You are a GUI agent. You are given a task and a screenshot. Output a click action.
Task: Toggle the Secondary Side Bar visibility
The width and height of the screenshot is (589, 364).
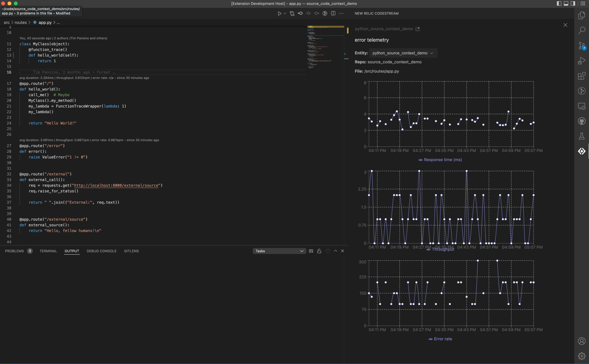point(573,3)
